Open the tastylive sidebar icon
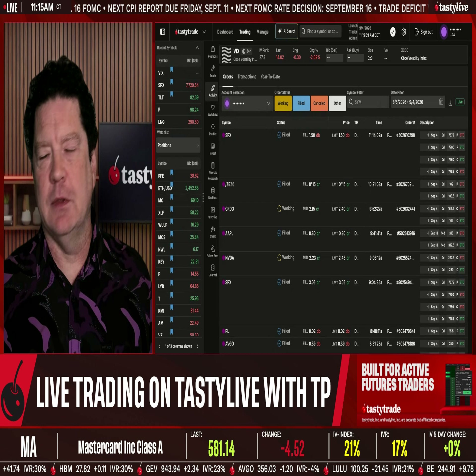 pyautogui.click(x=213, y=213)
